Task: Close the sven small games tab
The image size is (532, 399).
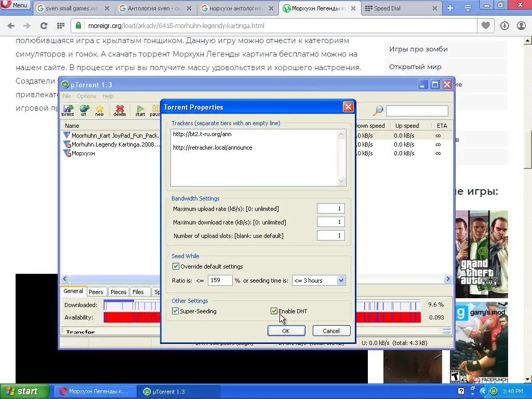Action: (107, 8)
